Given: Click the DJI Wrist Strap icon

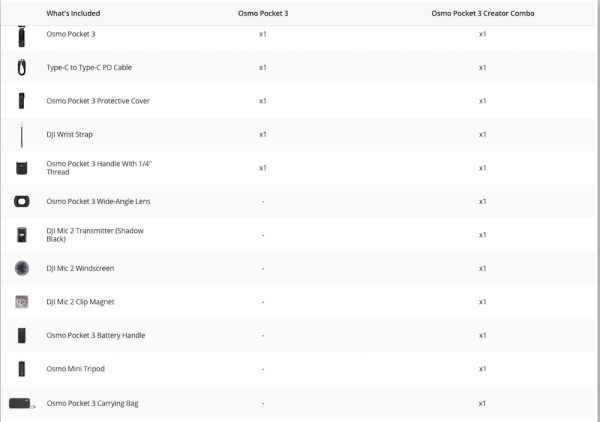Looking at the screenshot, I should coord(22,134).
